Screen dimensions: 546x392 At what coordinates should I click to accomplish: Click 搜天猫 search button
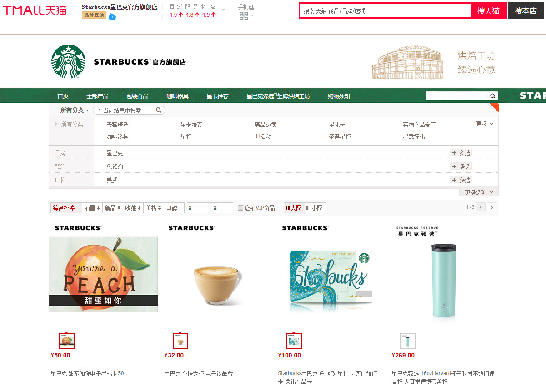coord(489,10)
